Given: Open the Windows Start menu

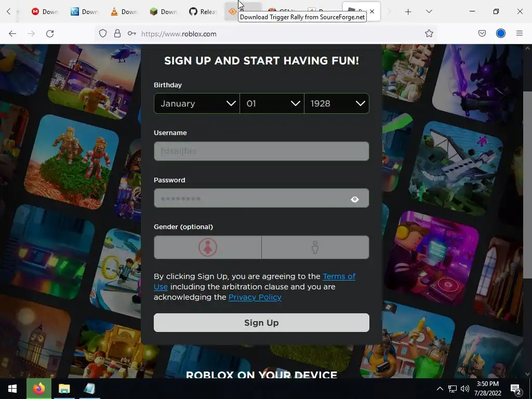Looking at the screenshot, I should tap(12, 389).
